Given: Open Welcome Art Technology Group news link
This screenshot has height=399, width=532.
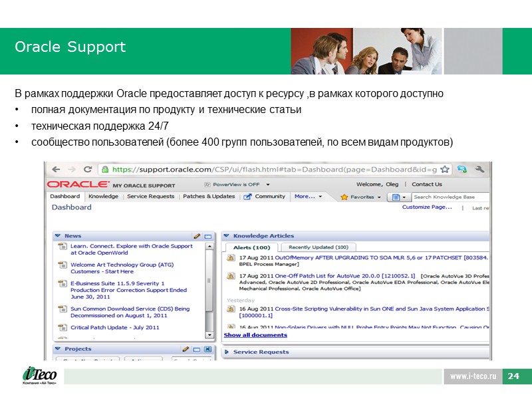Looking at the screenshot, I should coord(122,268).
